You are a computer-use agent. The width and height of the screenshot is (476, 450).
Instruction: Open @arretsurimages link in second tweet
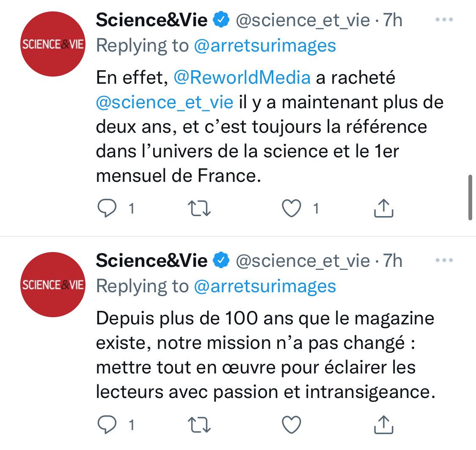point(265,286)
